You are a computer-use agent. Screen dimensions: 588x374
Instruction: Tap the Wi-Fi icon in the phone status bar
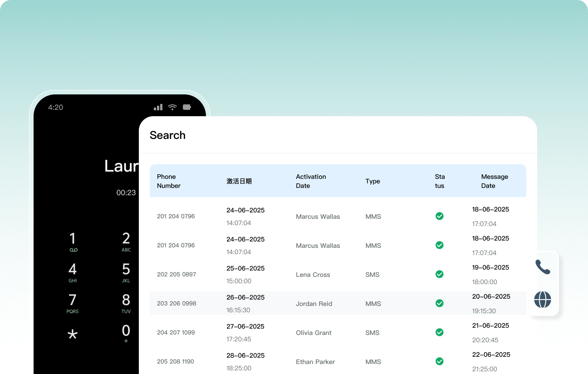click(x=172, y=107)
